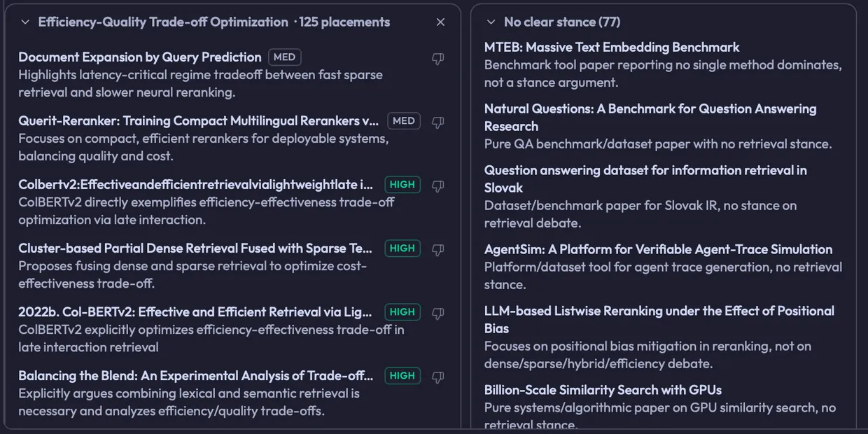The image size is (868, 434).
Task: Open Billion-Scale Similarity Search with GPUs
Action: click(603, 391)
